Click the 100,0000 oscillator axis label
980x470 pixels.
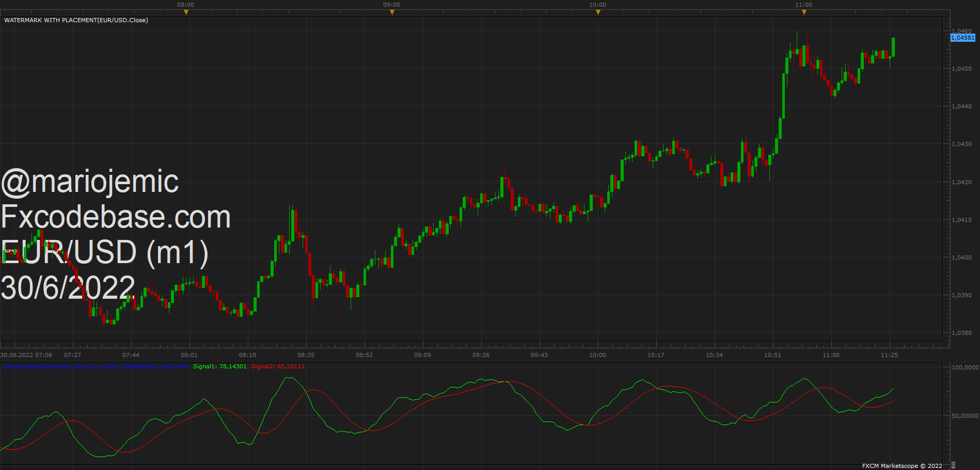pyautogui.click(x=965, y=367)
